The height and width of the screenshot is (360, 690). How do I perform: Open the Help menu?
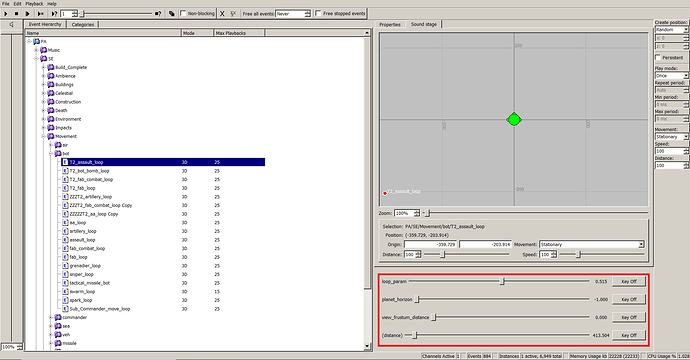coord(51,4)
